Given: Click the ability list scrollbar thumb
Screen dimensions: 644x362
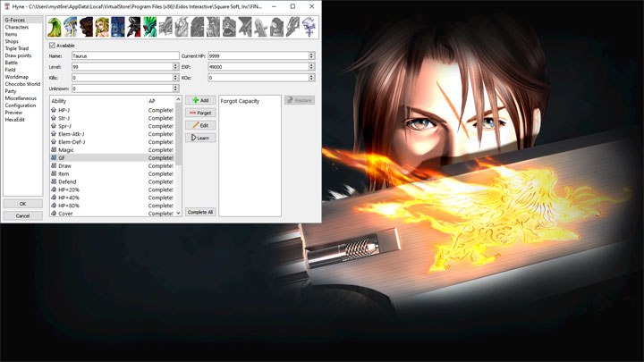Looking at the screenshot, I should click(x=178, y=133).
